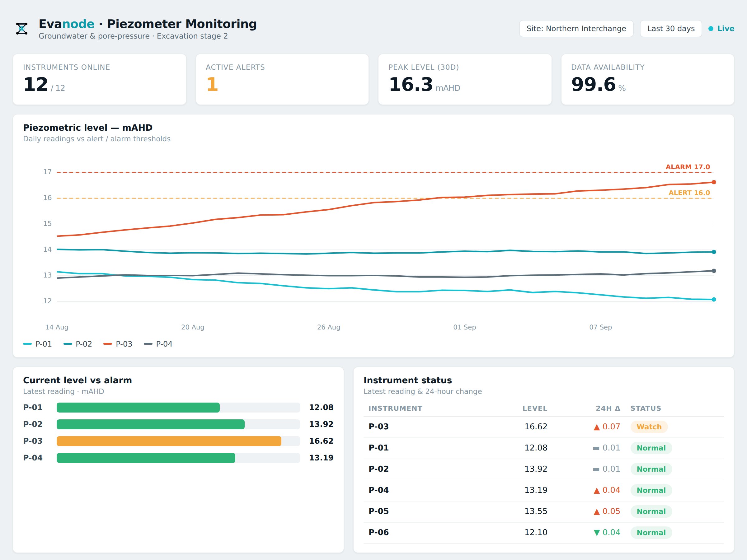
Task: Click the Evanode logo icon
Action: coord(22,29)
